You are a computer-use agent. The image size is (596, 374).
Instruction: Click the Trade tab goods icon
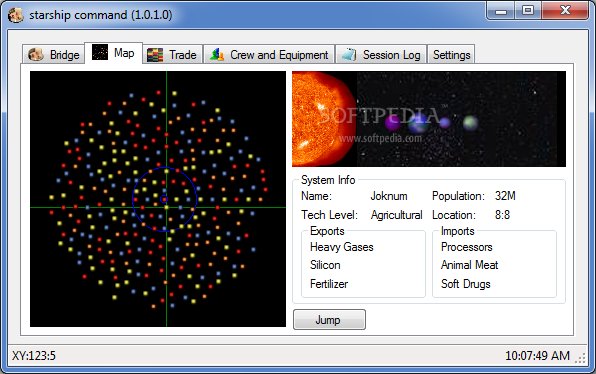coord(155,55)
